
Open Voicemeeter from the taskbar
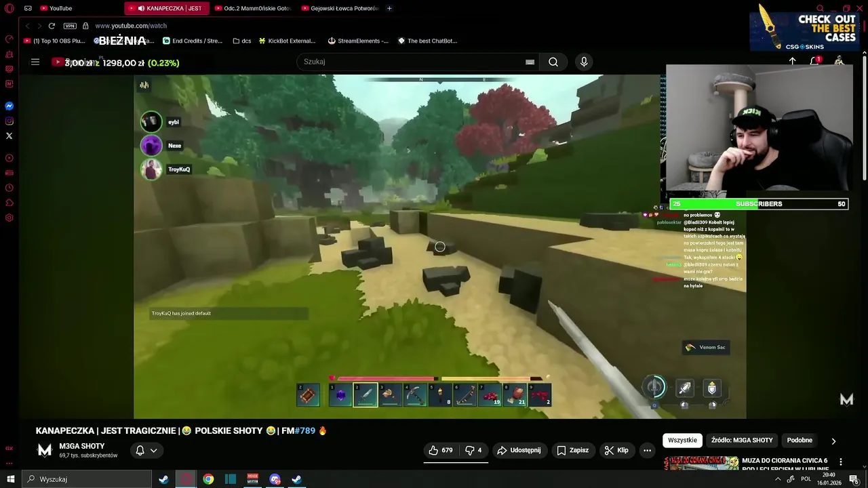coord(252,479)
